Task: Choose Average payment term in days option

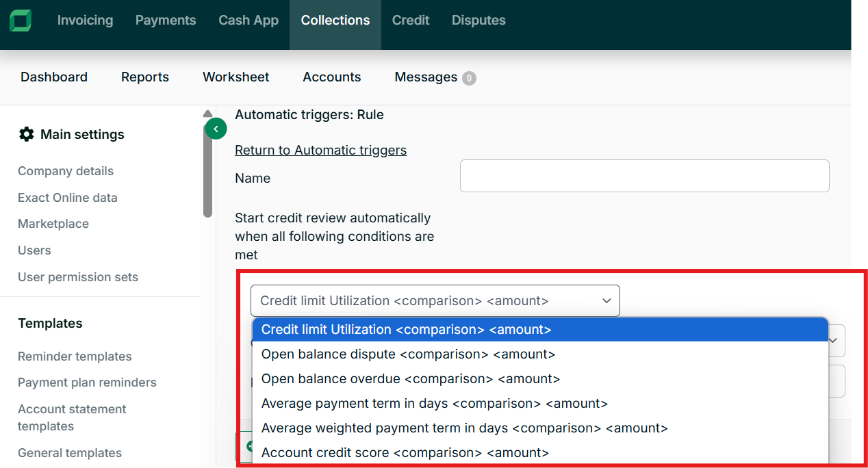Action: pyautogui.click(x=434, y=404)
